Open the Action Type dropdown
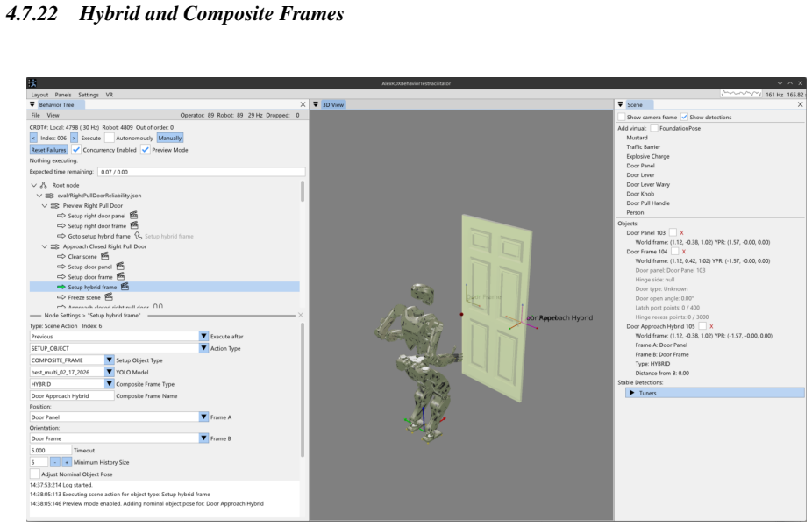This screenshot has width=812, height=527. (x=203, y=348)
